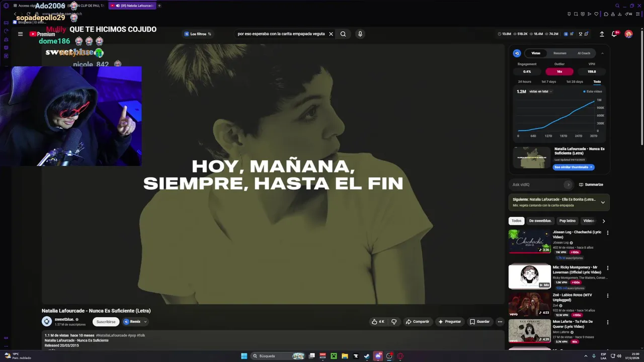Click the vidIQ trophy icon
This screenshot has height=362, width=644.
(580, 34)
